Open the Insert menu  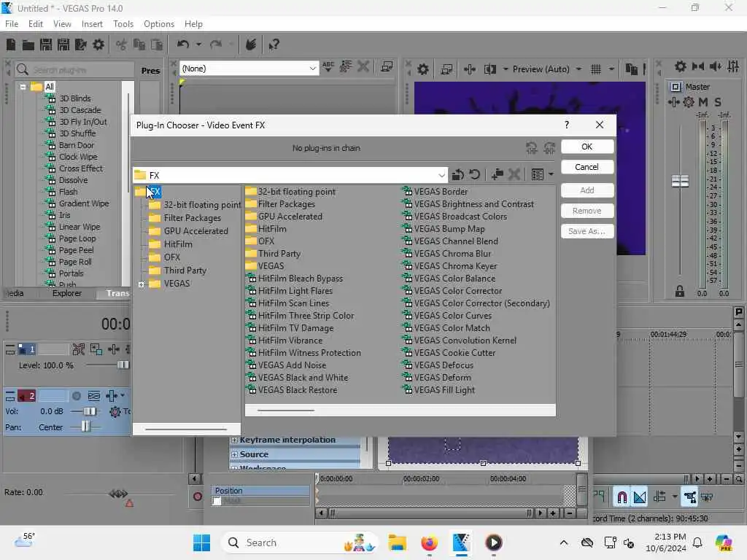coord(92,24)
